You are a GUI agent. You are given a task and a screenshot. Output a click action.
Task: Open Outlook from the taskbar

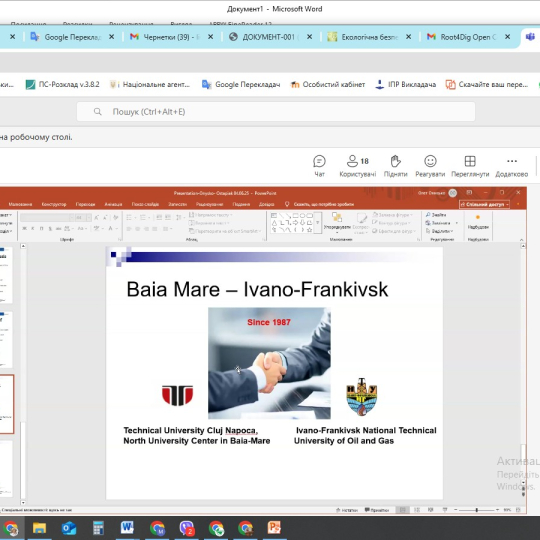pyautogui.click(x=69, y=528)
